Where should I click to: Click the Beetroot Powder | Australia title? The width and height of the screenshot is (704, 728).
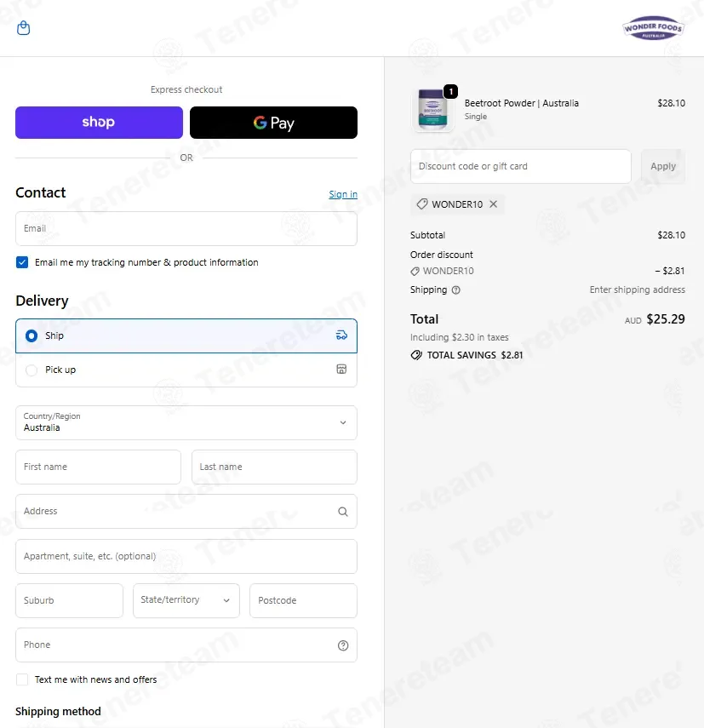(522, 103)
